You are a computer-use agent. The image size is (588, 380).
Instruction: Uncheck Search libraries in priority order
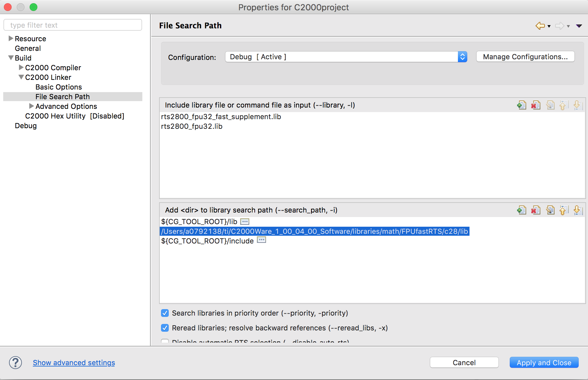(165, 313)
